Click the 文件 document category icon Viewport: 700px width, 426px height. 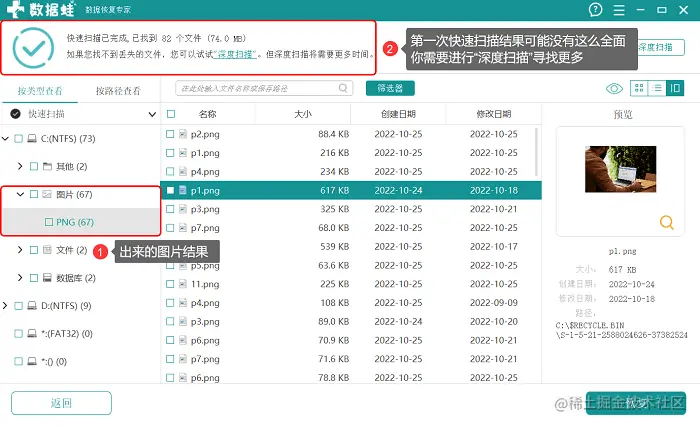[x=47, y=250]
